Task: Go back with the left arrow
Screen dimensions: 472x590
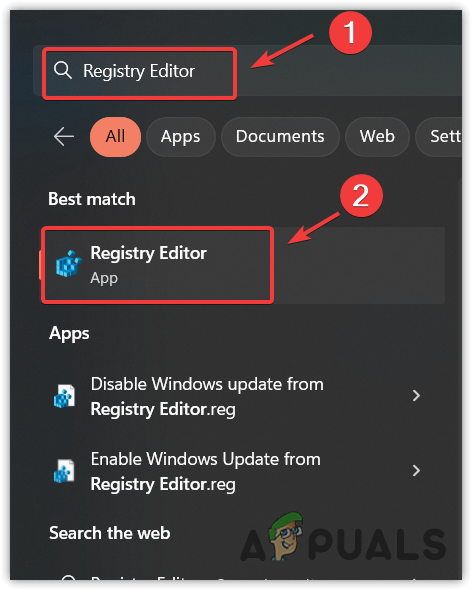Action: click(x=64, y=136)
